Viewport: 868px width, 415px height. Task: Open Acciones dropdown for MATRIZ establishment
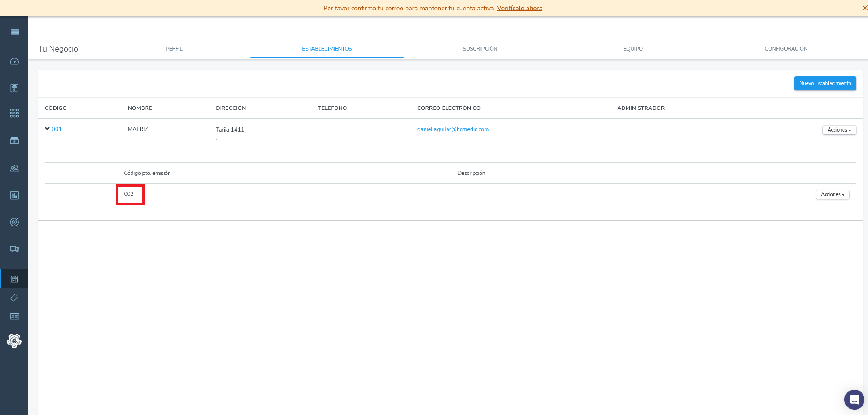point(839,130)
